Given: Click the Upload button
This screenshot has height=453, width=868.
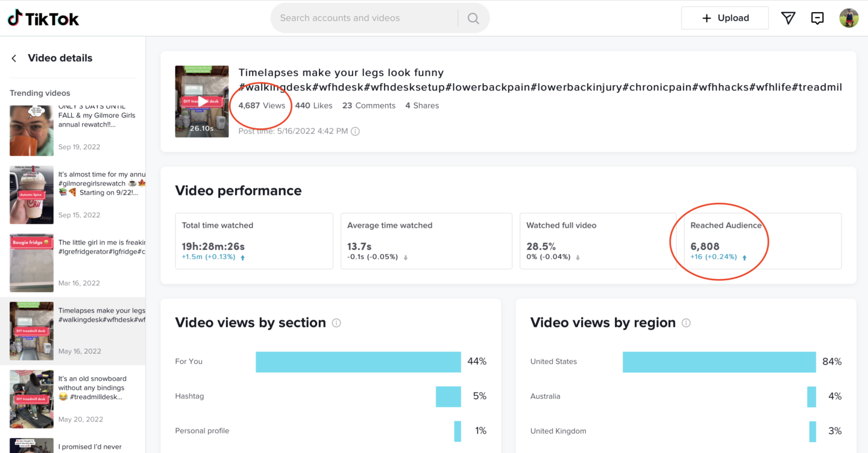Looking at the screenshot, I should [725, 18].
